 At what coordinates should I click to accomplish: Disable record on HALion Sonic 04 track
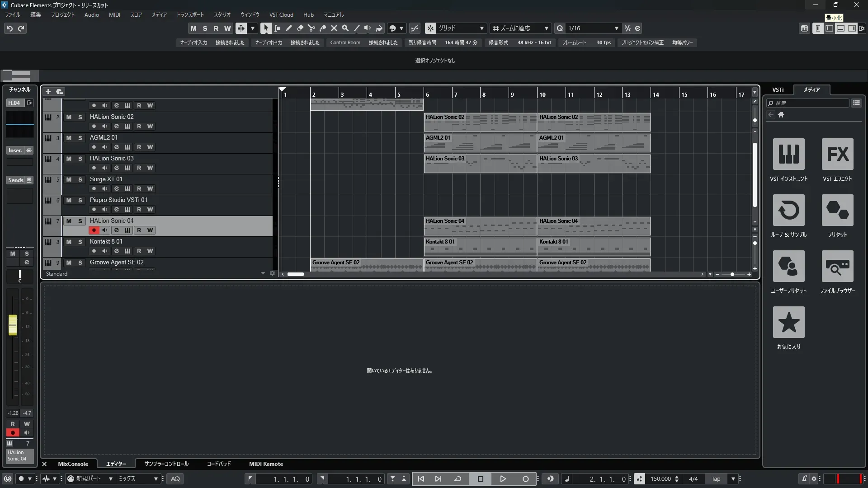(x=94, y=230)
